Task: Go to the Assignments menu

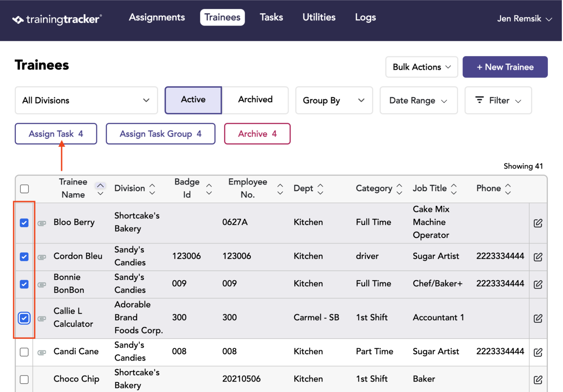Action: coord(157,17)
